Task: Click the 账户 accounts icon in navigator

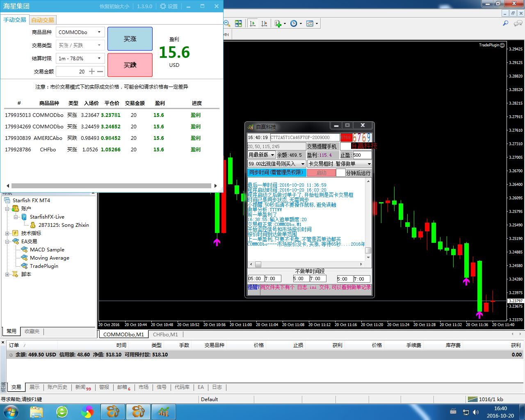Action: point(16,208)
